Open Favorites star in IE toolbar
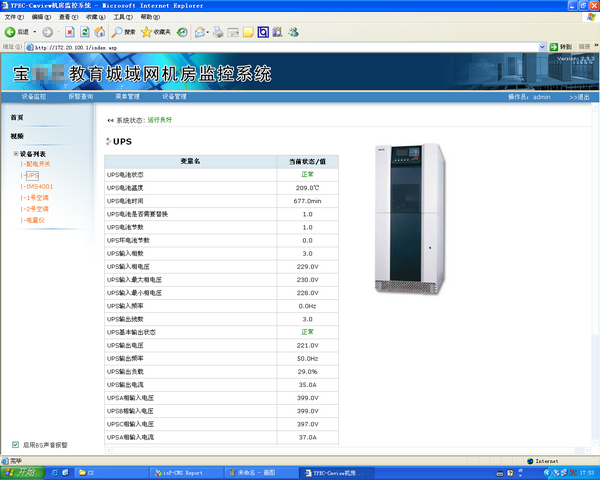600x480 pixels. [155, 32]
